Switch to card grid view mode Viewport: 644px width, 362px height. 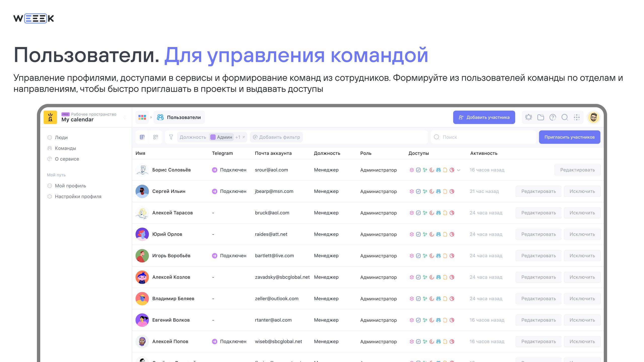tap(156, 137)
